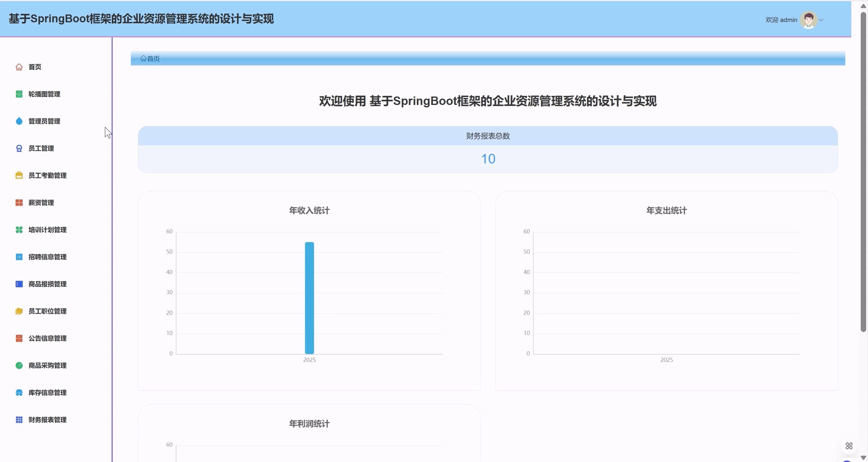Screen dimensions: 868x462
Task: Click the home icon in the sidebar
Action: 19,67
